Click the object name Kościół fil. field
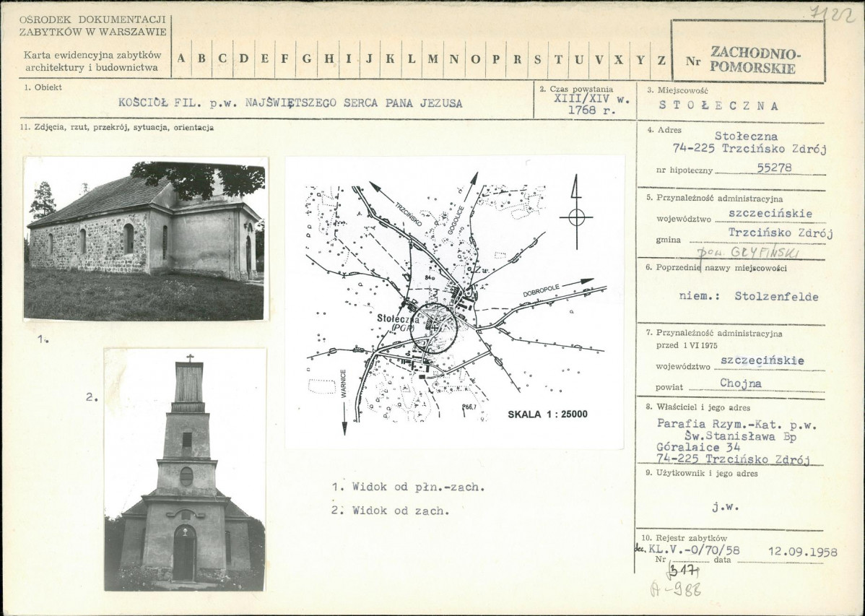The height and width of the screenshot is (616, 865). click(290, 103)
